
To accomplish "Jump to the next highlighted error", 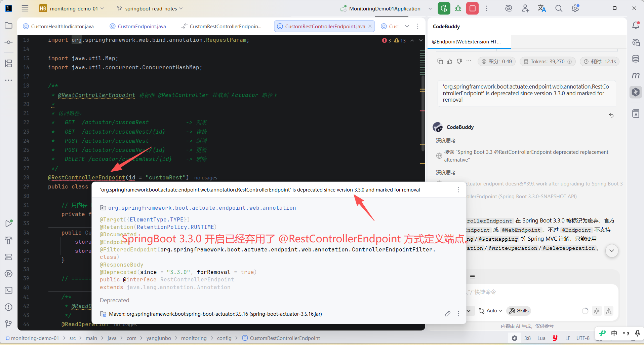I will tap(421, 40).
